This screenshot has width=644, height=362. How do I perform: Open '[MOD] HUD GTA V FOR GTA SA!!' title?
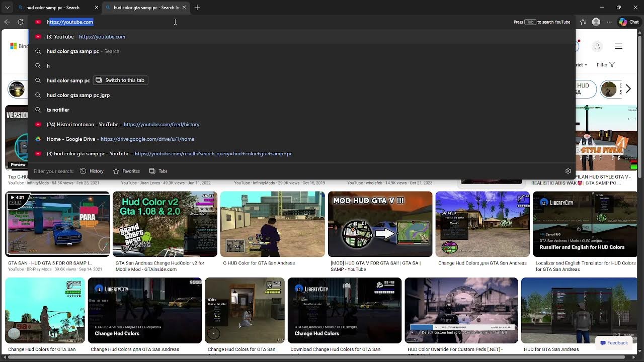click(x=375, y=266)
